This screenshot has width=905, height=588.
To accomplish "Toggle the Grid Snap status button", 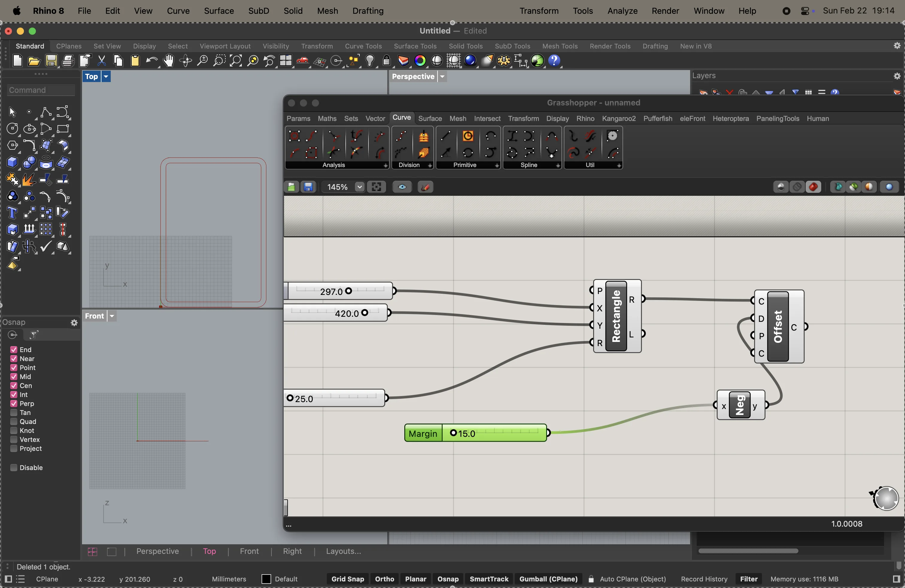I will (x=347, y=579).
